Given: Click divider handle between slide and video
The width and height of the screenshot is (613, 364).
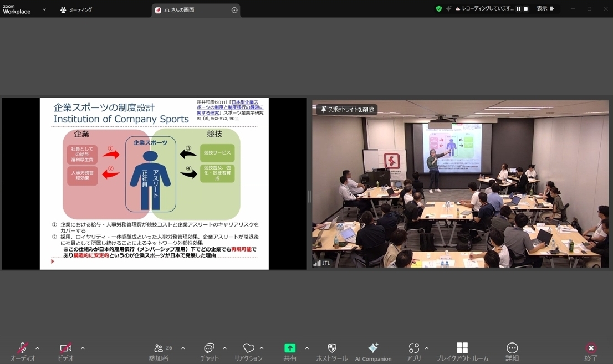Looking at the screenshot, I should click(309, 196).
